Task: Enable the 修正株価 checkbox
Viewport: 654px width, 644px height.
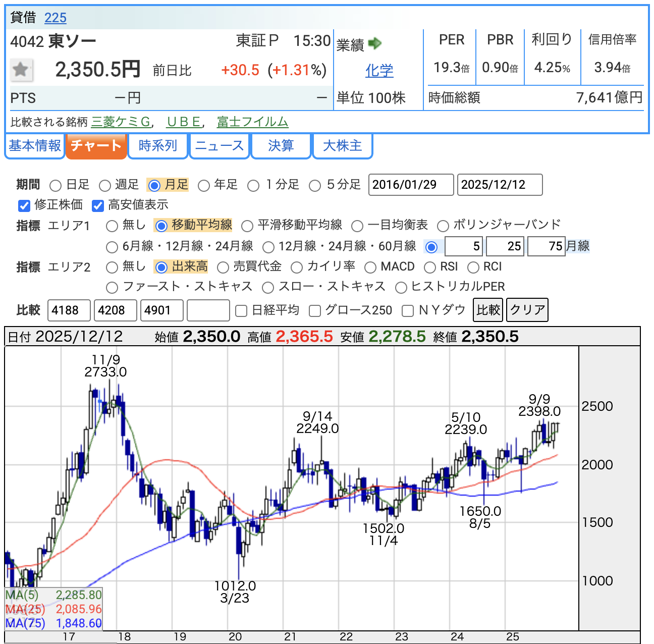Action: click(x=24, y=205)
